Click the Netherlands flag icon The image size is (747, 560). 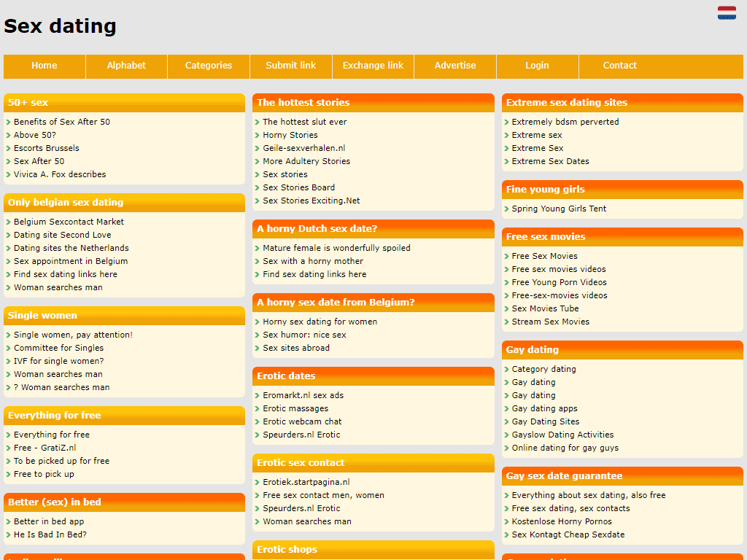coord(727,12)
